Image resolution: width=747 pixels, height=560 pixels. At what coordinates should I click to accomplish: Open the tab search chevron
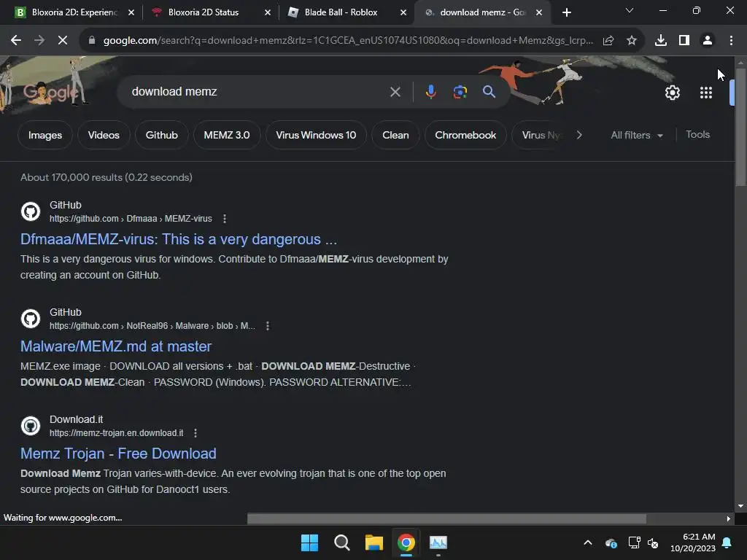[630, 10]
